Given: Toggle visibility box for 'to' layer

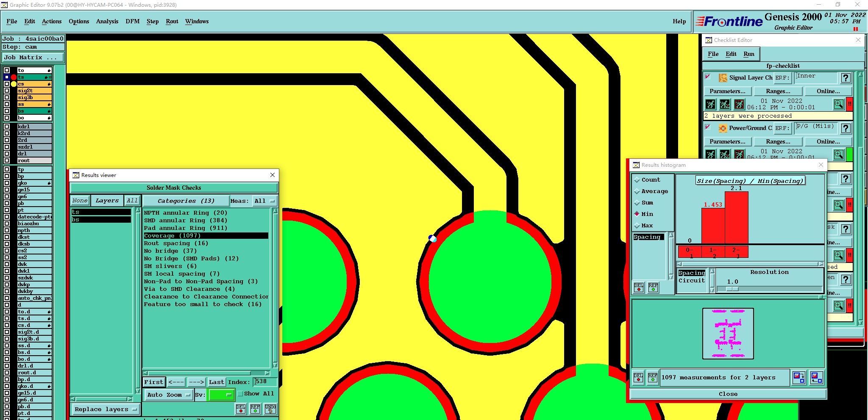Looking at the screenshot, I should (x=7, y=70).
